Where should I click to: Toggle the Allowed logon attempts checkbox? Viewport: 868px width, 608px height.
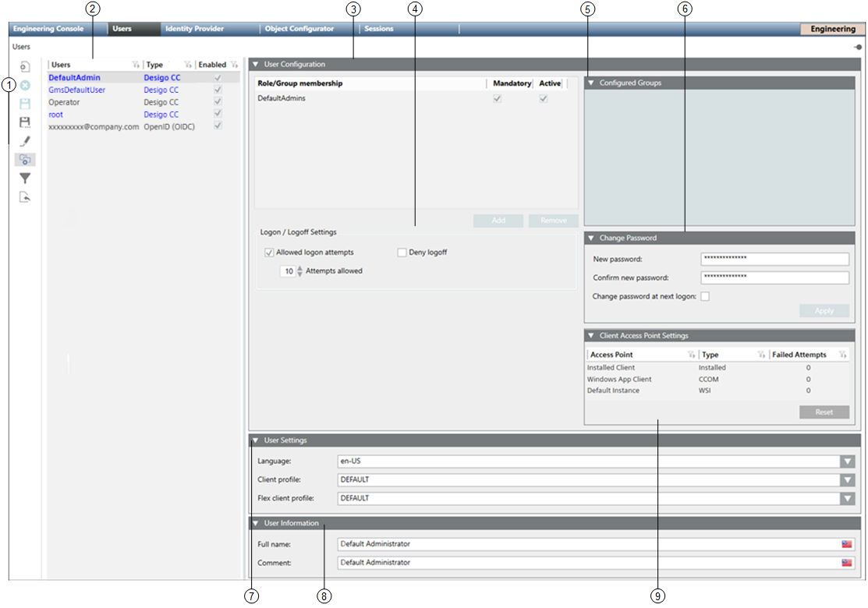pos(269,253)
